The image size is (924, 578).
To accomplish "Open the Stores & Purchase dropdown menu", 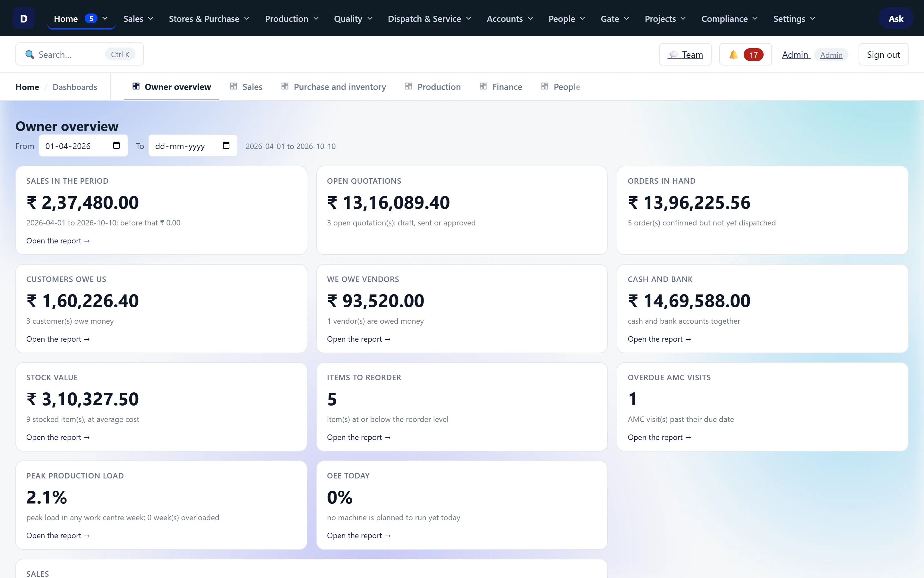I will tap(209, 18).
